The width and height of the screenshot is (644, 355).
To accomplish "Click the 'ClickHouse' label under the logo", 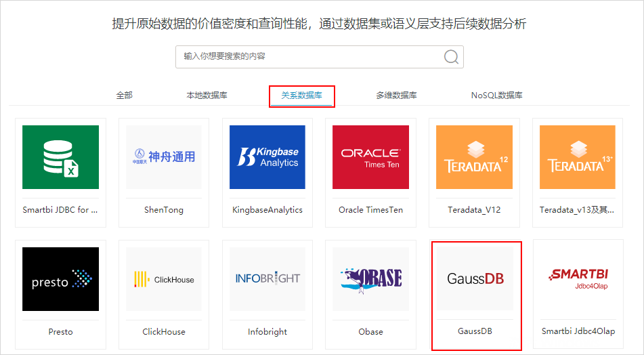I will [x=164, y=332].
